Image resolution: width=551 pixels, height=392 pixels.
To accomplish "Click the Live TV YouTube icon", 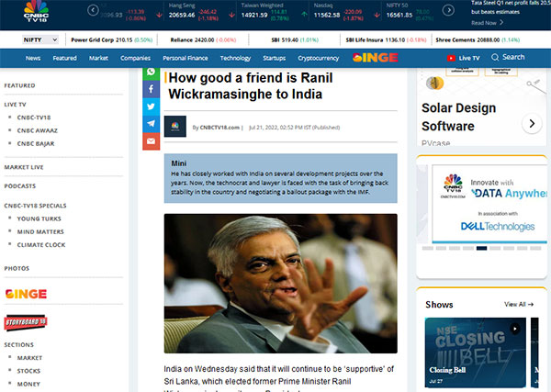I will pos(451,58).
